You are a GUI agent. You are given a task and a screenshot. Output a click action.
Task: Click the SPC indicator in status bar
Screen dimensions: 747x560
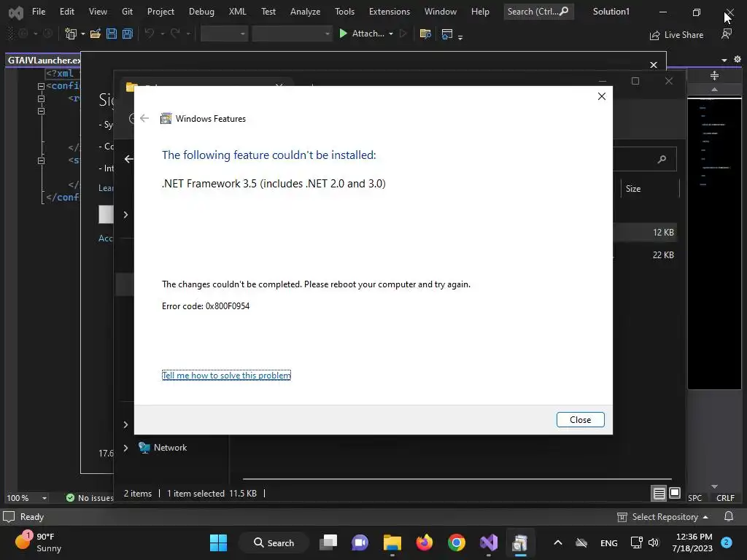[x=694, y=497]
